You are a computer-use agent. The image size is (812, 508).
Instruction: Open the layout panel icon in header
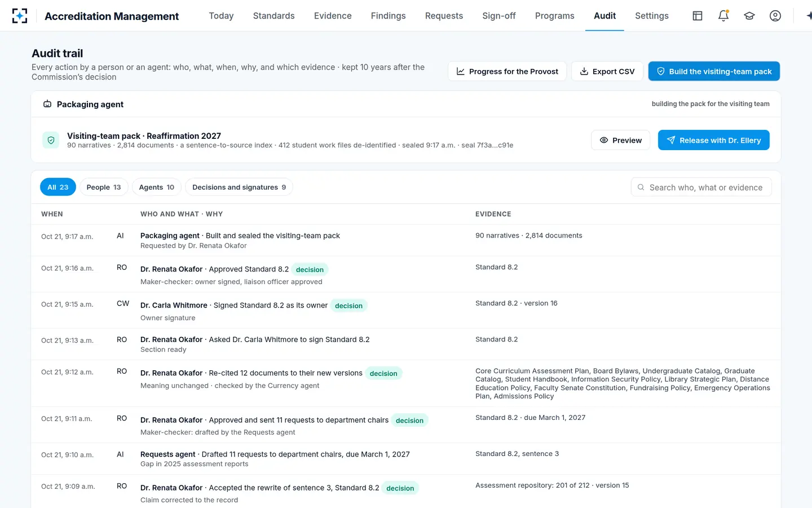coord(698,16)
